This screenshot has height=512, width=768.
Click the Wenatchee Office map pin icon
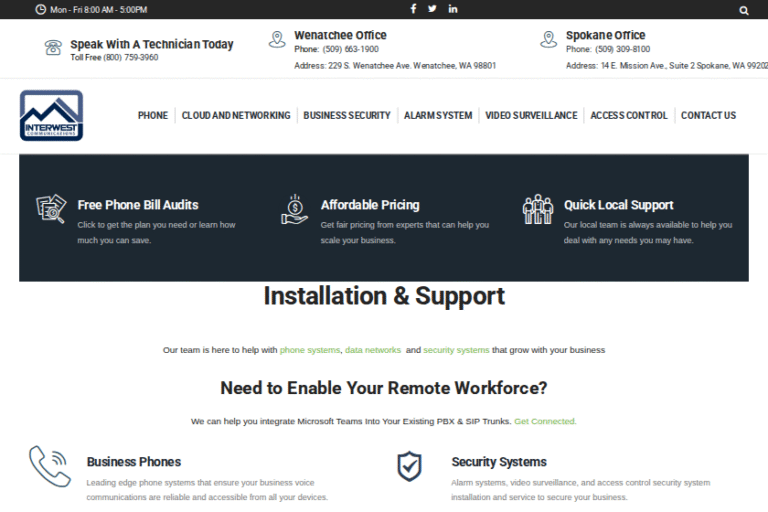277,40
